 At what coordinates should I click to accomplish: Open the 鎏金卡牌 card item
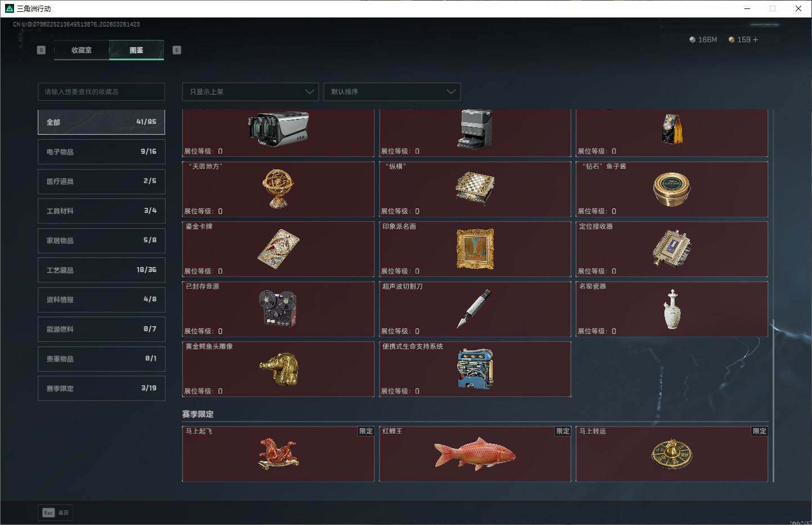278,249
